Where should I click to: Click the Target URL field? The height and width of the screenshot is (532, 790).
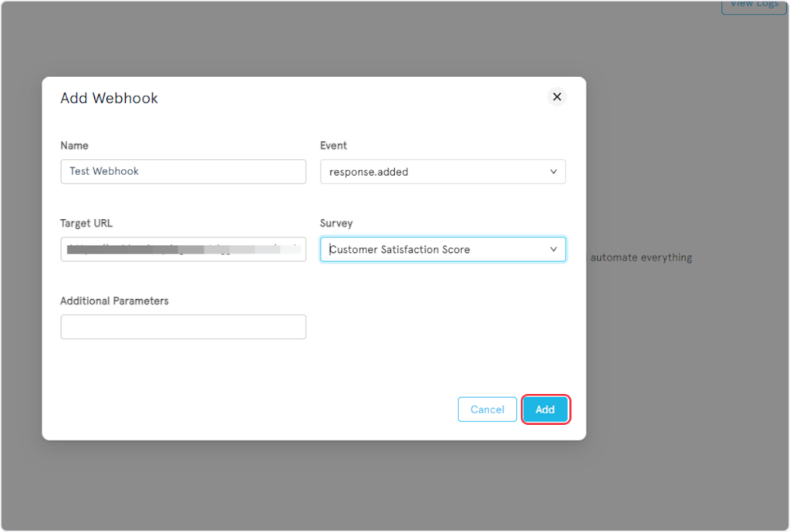(x=183, y=249)
